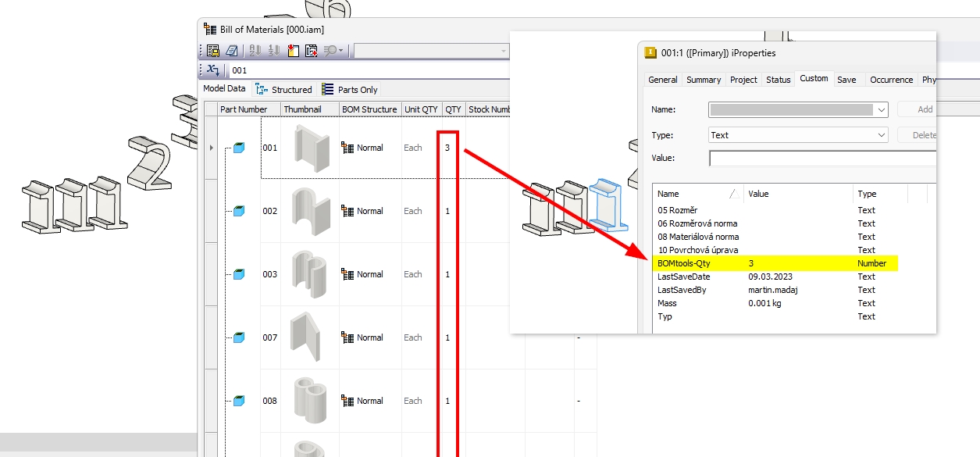Click the Choose Columns icon in BOM toolbar
The image size is (980, 457).
pyautogui.click(x=293, y=51)
